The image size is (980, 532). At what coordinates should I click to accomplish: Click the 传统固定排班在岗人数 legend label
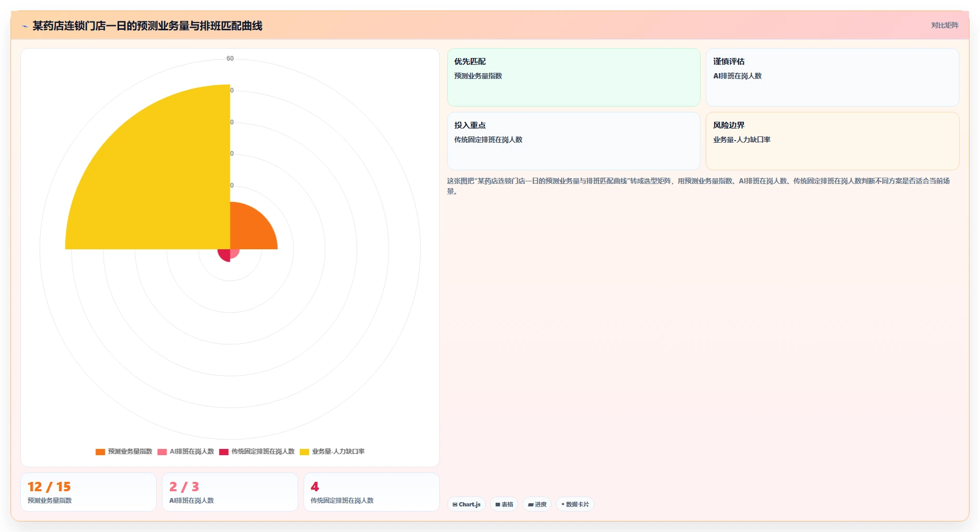click(263, 452)
